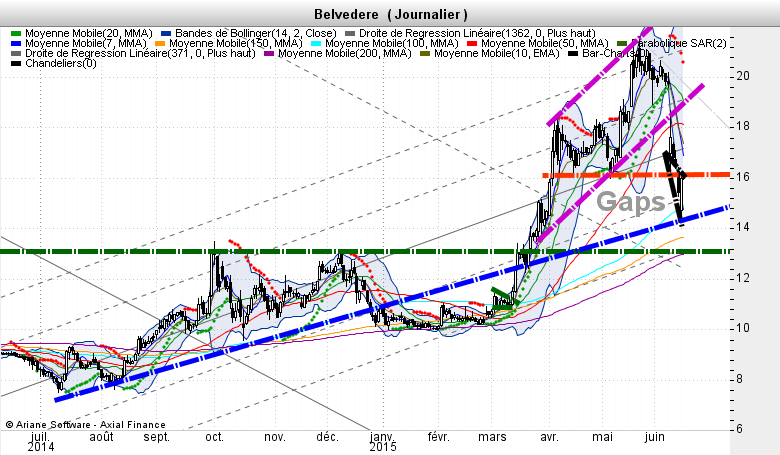The height and width of the screenshot is (455, 780).
Task: Click the 'févr.' month label on the time axis
Action: (439, 437)
